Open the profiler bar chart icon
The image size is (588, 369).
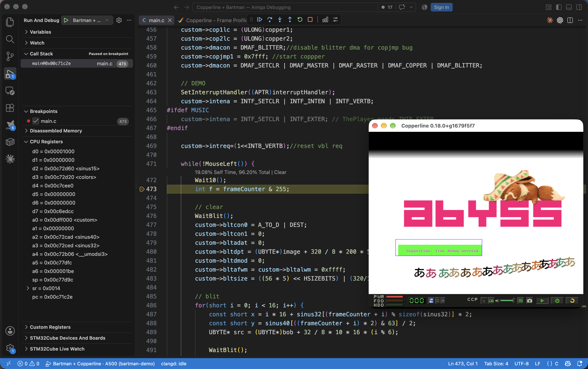325,20
